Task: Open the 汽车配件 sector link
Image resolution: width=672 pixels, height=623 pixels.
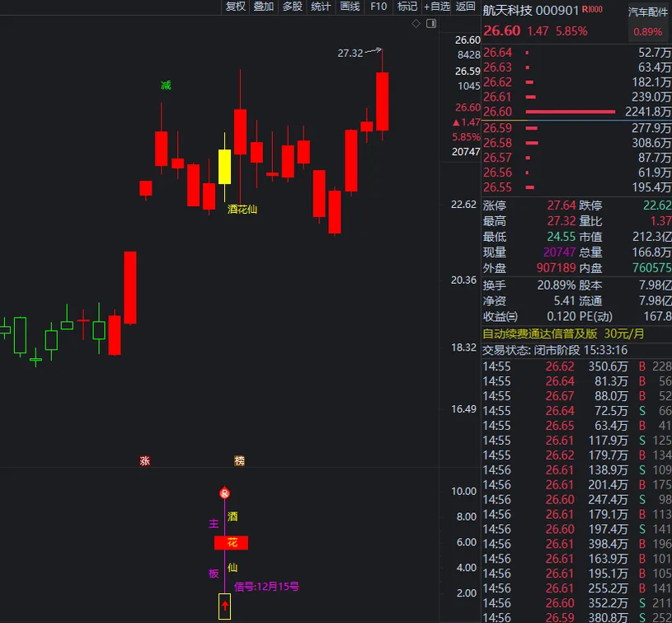Action: (647, 12)
